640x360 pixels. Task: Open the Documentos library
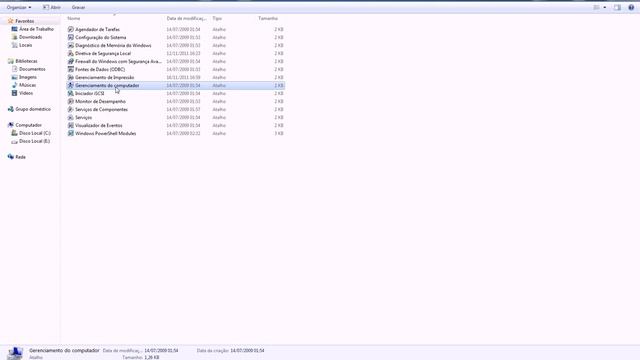pos(32,69)
